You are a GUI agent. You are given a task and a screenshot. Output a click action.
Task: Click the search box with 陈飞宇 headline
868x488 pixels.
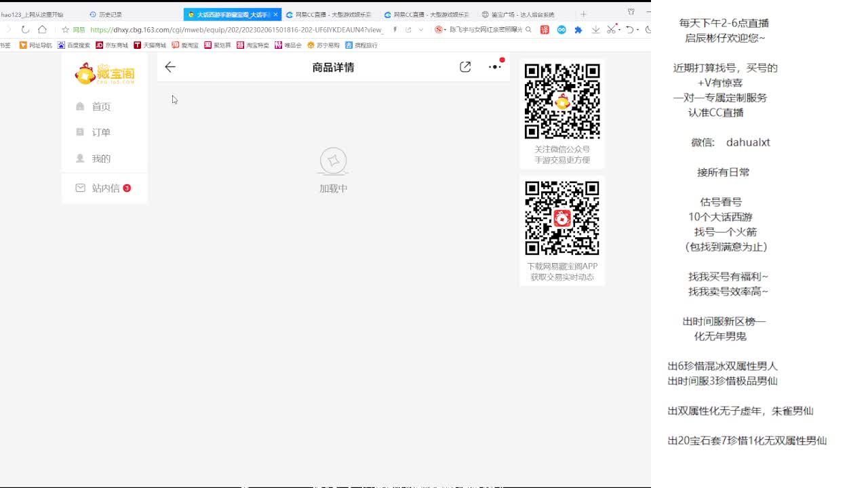(486, 30)
